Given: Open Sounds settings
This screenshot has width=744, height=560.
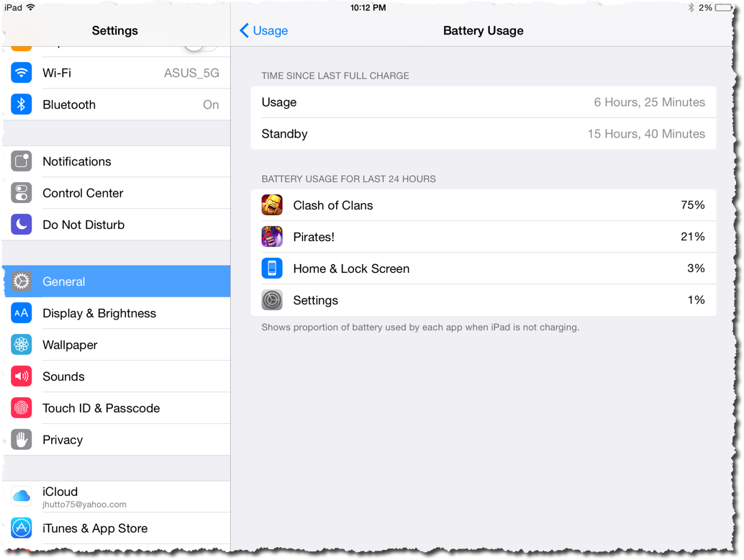Looking at the screenshot, I should coord(117,376).
